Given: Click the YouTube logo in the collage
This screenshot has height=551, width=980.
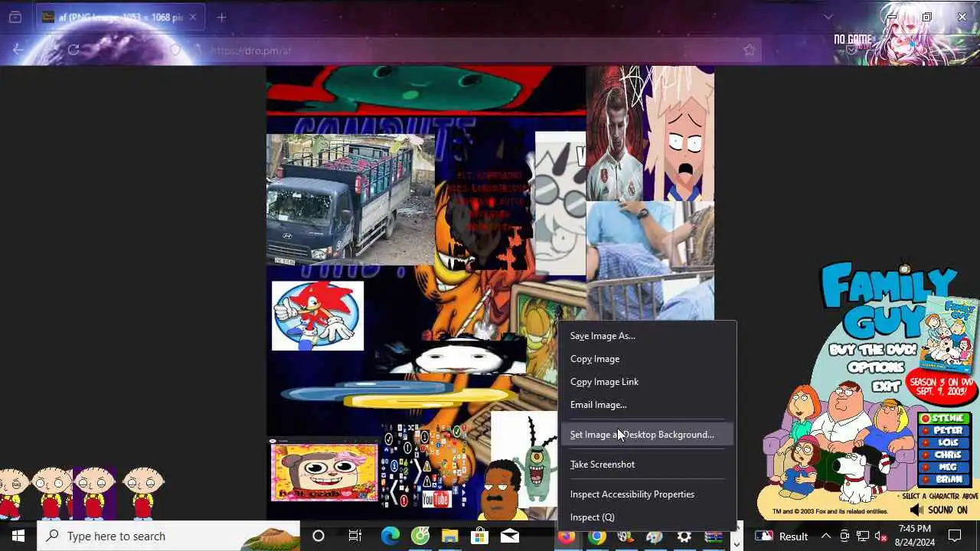Looking at the screenshot, I should [436, 499].
